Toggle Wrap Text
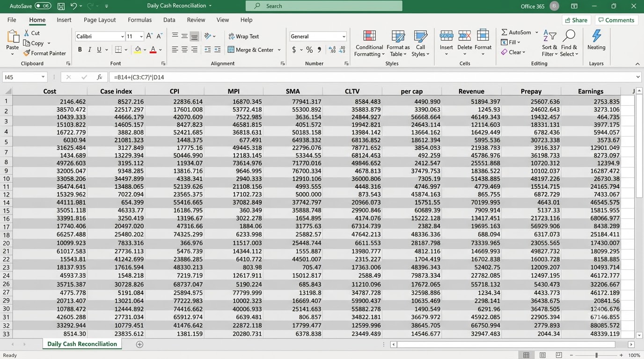The width and height of the screenshot is (644, 359). [x=243, y=36]
